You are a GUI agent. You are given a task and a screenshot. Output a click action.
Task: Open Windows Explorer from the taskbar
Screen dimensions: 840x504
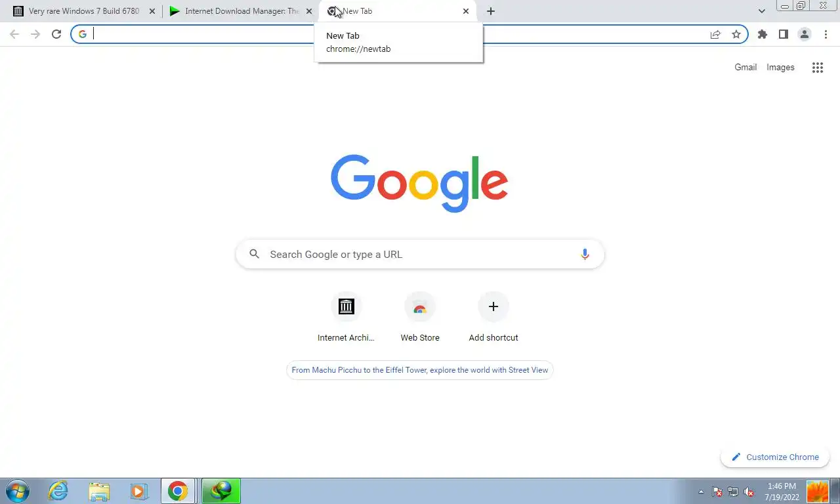coord(99,491)
